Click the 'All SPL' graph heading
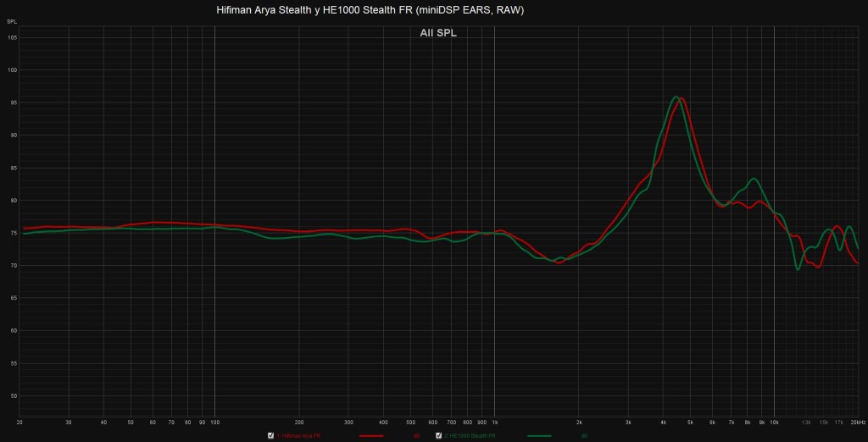 coord(438,33)
